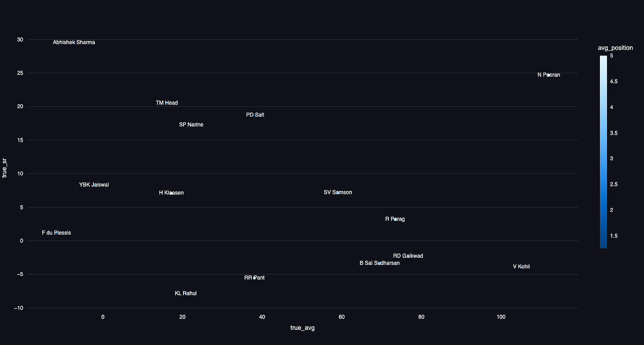Screen dimensions: 644x345
Task: Select the N Pooran marker at top right
Action: (x=549, y=74)
